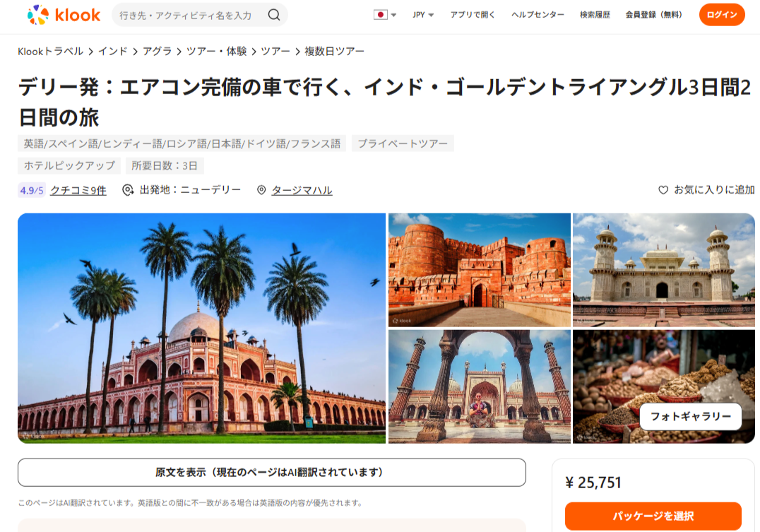Click the パッケージを選択 button
The height and width of the screenshot is (532, 760).
click(x=653, y=516)
